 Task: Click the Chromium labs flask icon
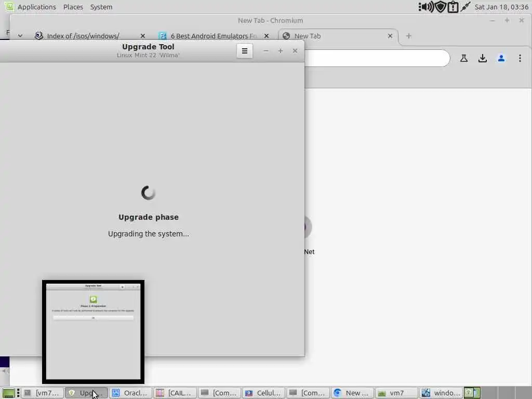(x=464, y=58)
